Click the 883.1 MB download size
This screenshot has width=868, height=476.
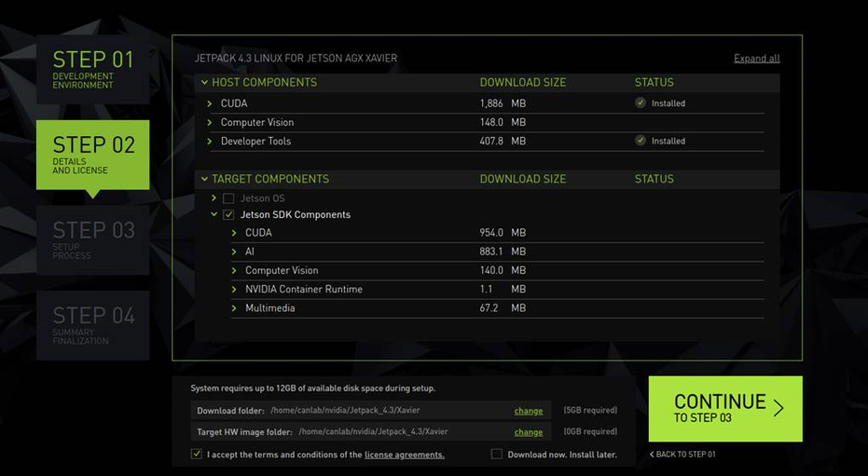coord(503,252)
